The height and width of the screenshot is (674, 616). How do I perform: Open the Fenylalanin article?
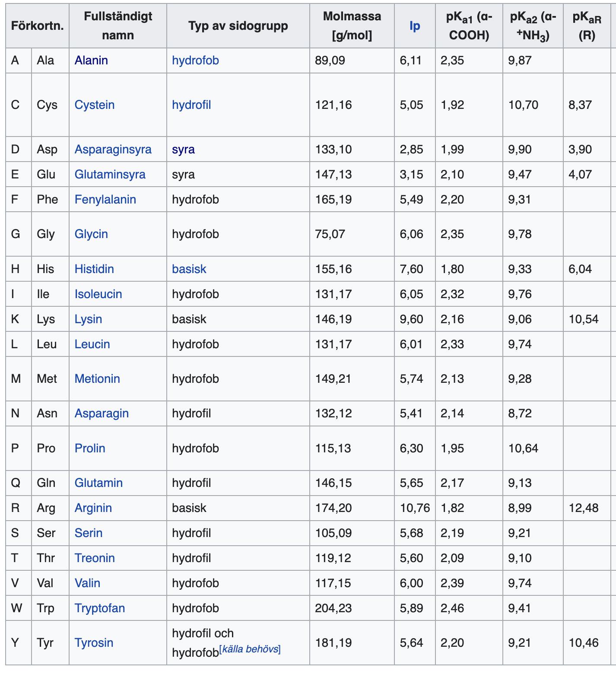point(105,200)
